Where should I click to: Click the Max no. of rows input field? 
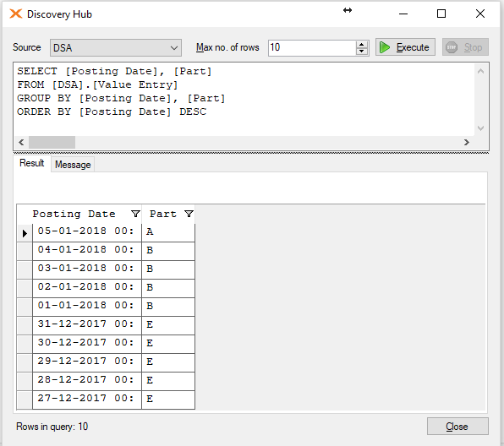coord(312,47)
